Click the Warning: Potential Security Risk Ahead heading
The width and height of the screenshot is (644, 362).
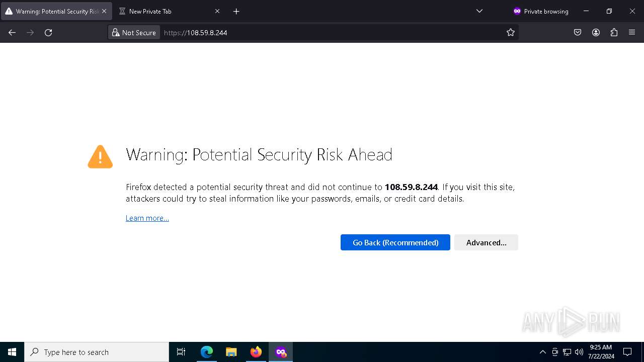point(259,154)
